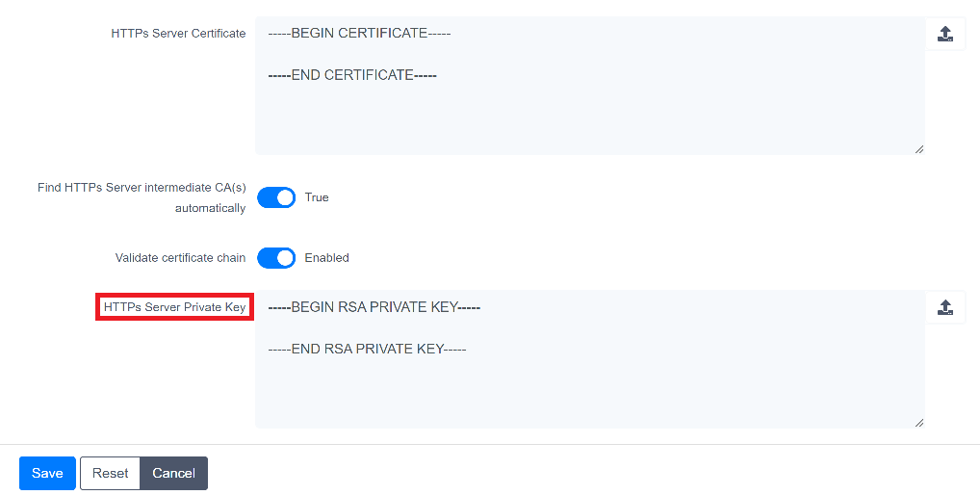Click the 'Validate certificate chain' label
Image resolution: width=980 pixels, height=495 pixels.
pos(180,258)
